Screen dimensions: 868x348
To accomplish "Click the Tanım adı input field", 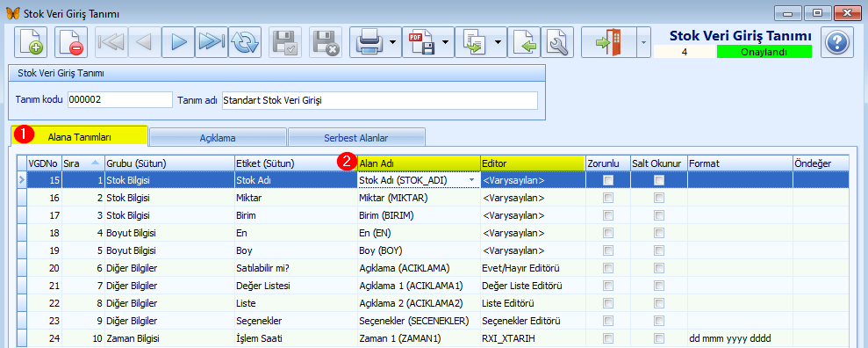I will 379,101.
